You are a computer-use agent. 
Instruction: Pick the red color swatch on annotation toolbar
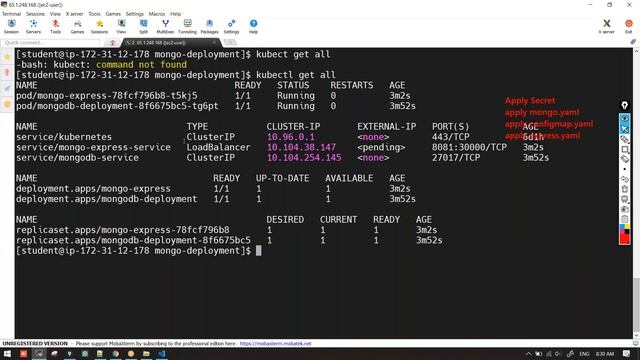tap(624, 239)
